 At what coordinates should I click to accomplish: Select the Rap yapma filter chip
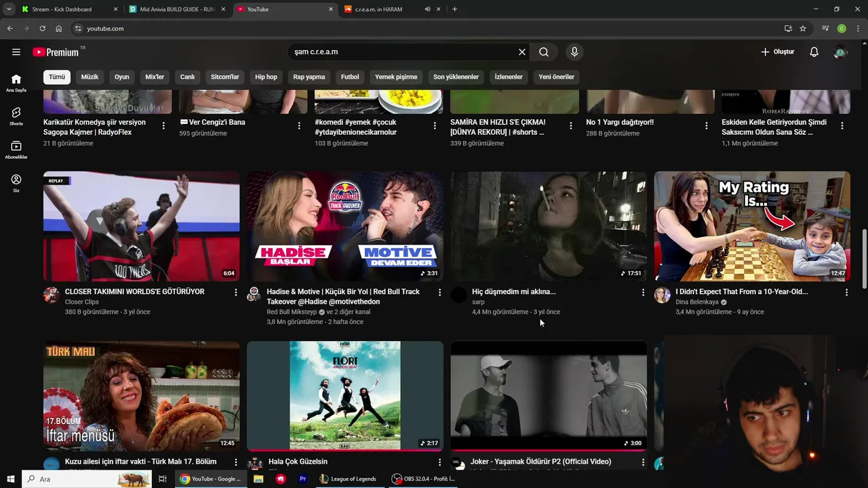[x=309, y=77]
